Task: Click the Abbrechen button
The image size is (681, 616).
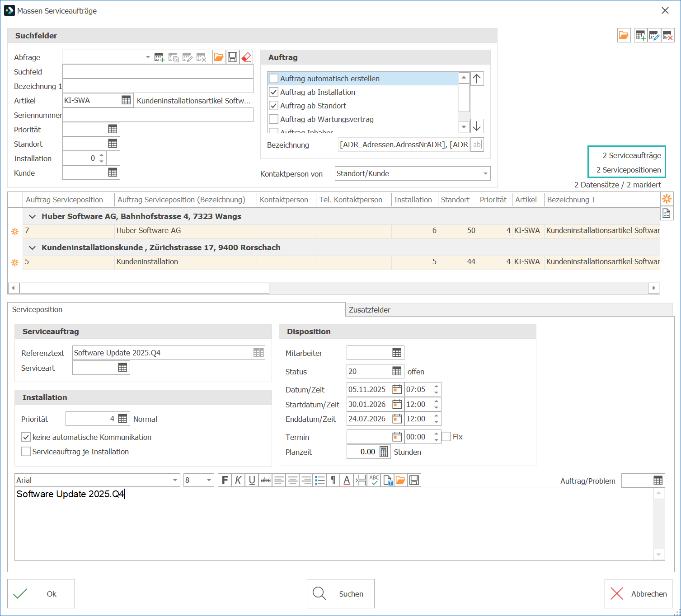Action: tap(639, 593)
